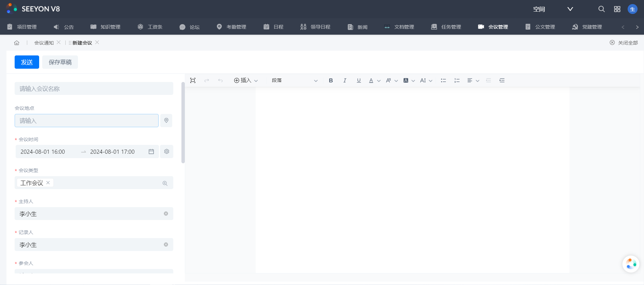The image size is (644, 285).
Task: Click the search icon in 会议类型 field
Action: coord(165,183)
